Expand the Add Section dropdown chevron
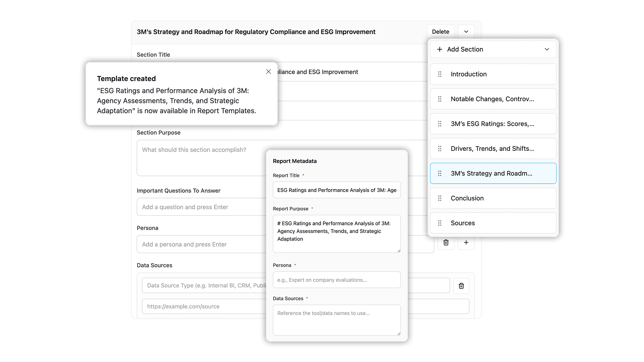 tap(547, 49)
